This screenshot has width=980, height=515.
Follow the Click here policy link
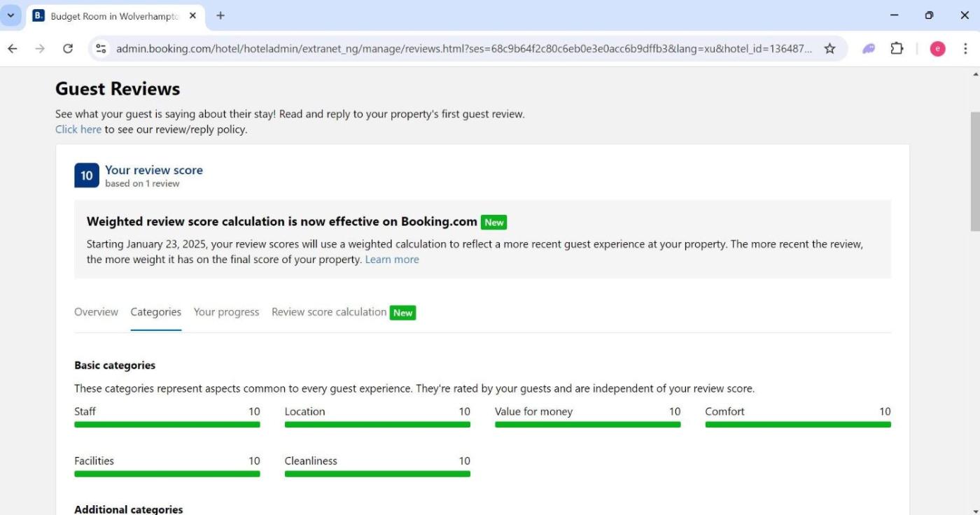pos(78,129)
